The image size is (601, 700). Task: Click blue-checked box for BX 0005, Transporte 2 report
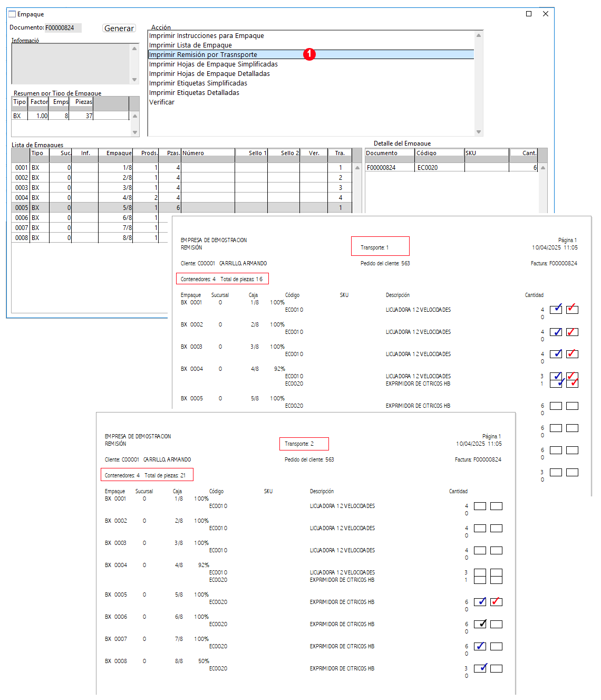pyautogui.click(x=480, y=602)
